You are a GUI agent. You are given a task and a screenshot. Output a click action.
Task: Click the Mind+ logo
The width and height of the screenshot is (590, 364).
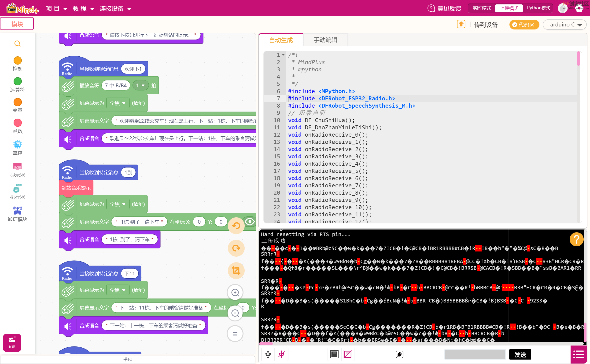tap(23, 8)
